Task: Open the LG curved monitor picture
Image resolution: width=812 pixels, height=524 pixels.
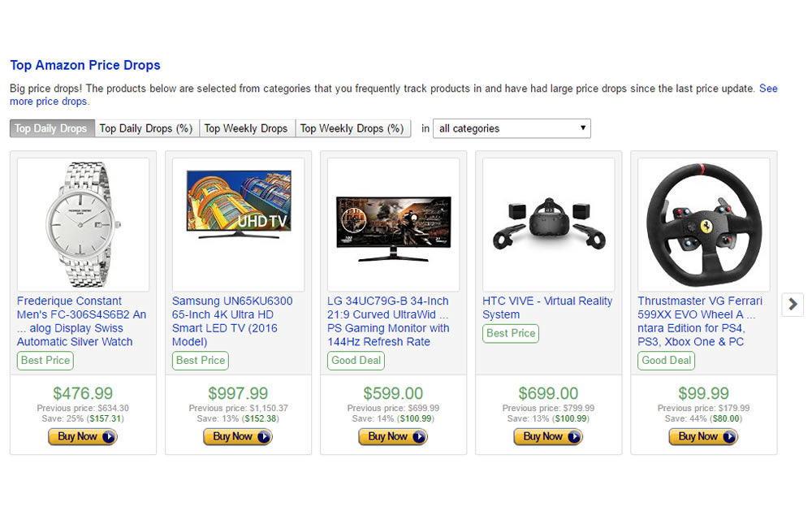Action: pos(394,224)
